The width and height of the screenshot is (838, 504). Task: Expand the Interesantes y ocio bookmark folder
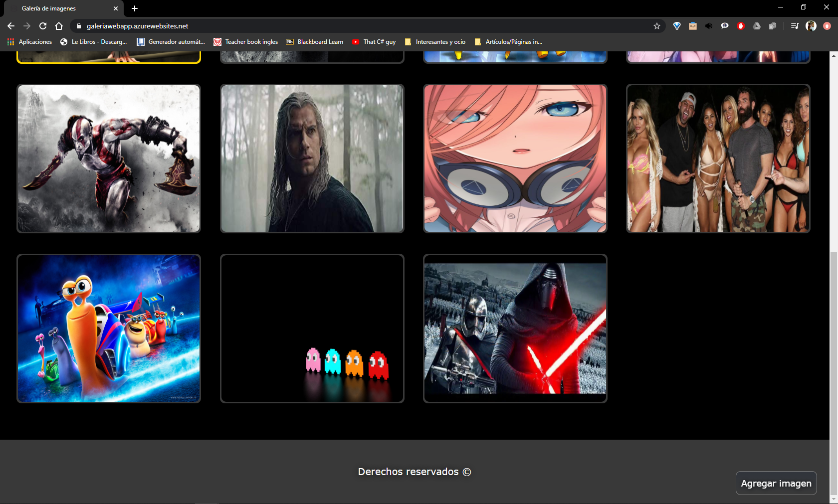(x=435, y=42)
